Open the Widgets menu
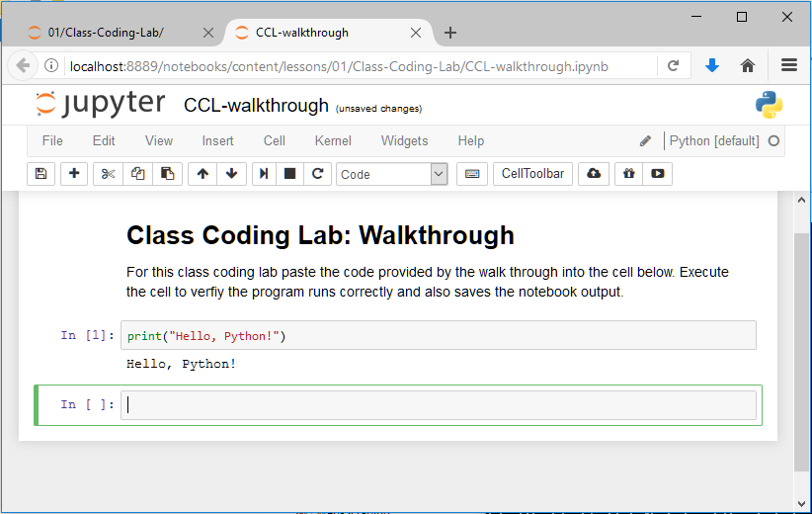This screenshot has width=812, height=514. click(x=404, y=140)
